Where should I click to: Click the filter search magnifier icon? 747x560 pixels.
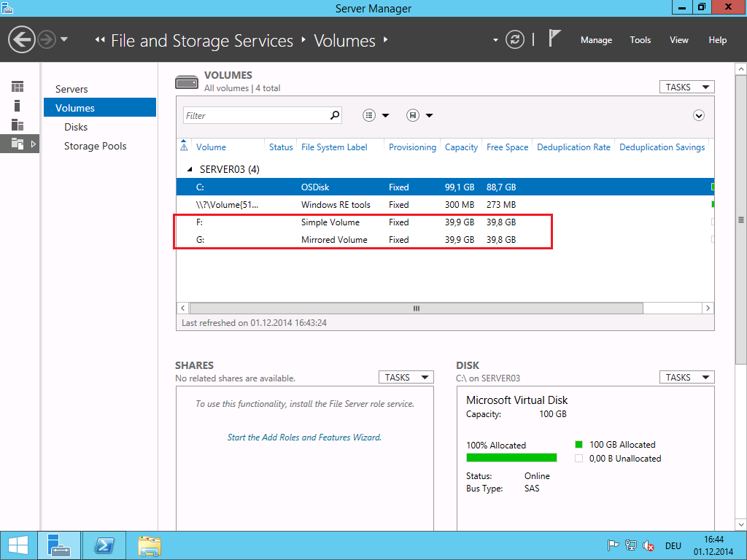pos(335,115)
